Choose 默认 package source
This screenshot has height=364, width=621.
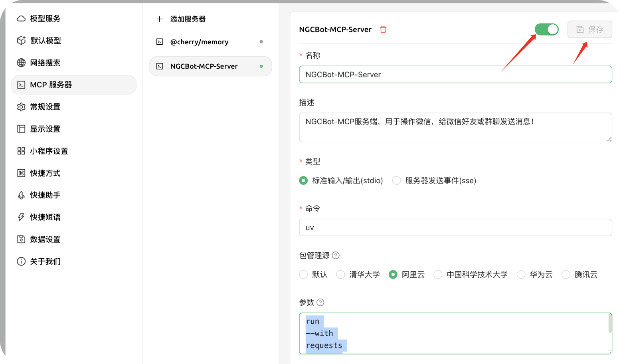coord(313,274)
